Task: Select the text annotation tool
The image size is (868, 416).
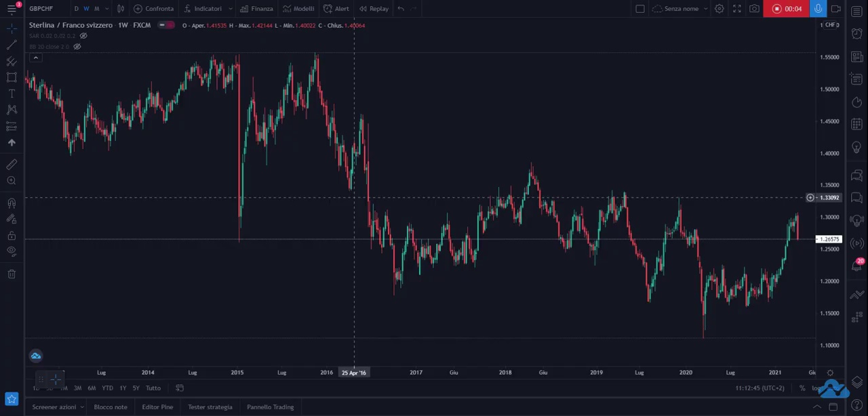Action: pyautogui.click(x=12, y=93)
